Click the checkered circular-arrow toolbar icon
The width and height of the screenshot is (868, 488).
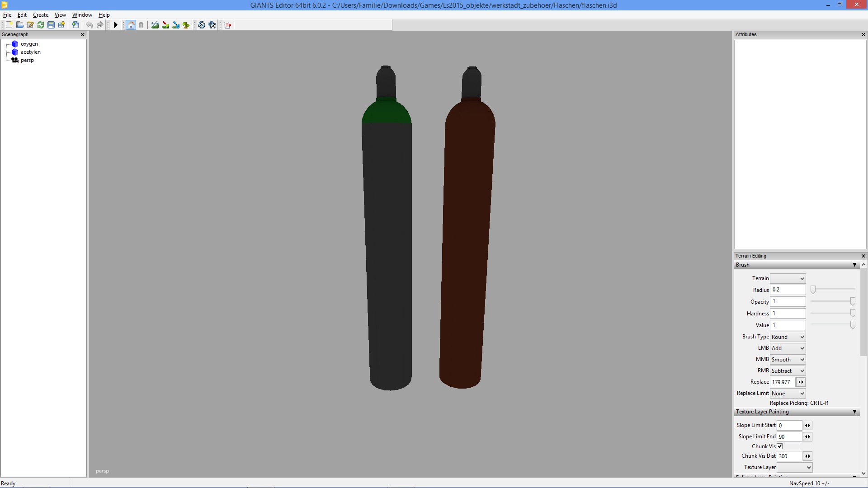pos(212,25)
